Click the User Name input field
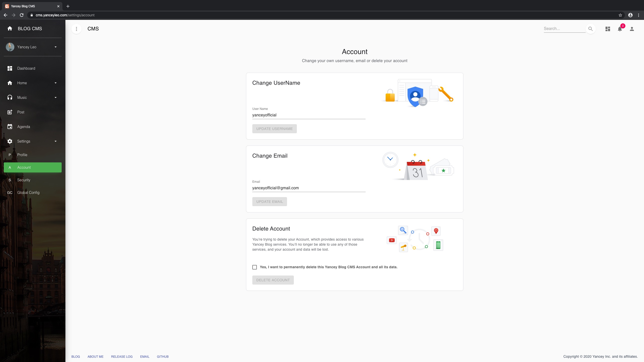 tap(309, 115)
